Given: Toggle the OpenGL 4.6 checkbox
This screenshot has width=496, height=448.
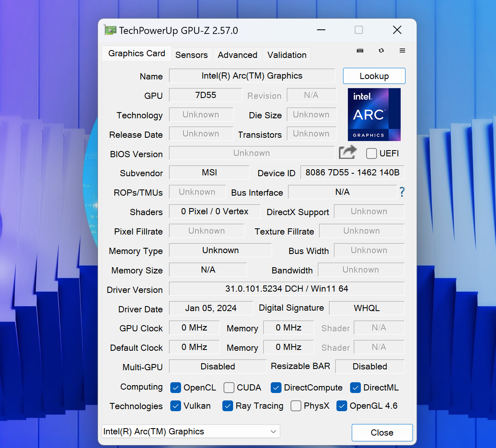Looking at the screenshot, I should tap(342, 406).
